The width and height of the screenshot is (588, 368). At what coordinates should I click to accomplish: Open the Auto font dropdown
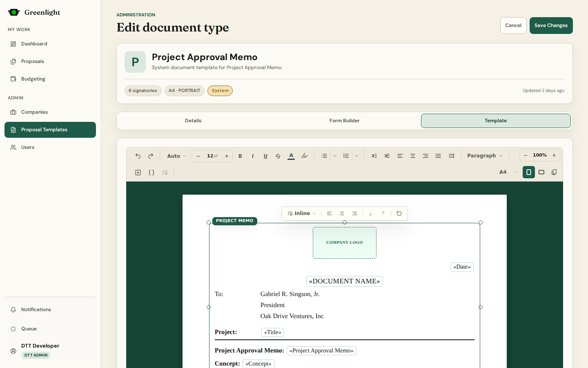coord(176,156)
